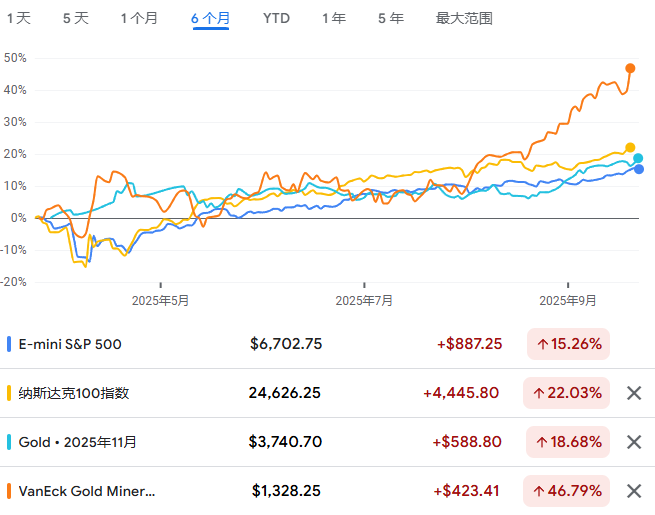Click the +22.03% change badge
Viewport: 655px width, 515px height.
tap(568, 393)
